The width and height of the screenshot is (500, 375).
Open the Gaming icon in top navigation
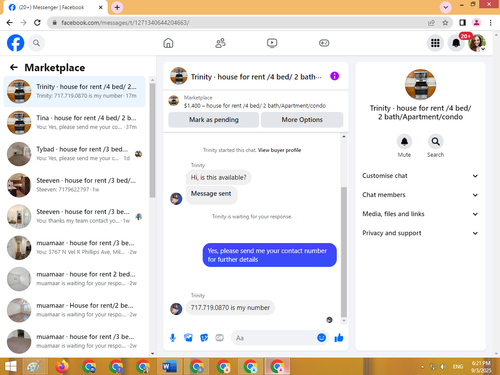click(324, 43)
